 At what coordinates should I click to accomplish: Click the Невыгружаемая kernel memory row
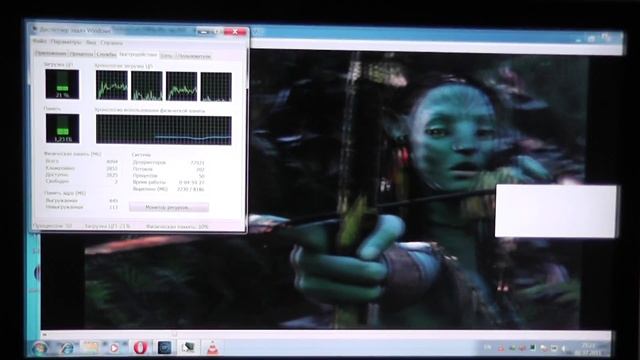[x=81, y=207]
